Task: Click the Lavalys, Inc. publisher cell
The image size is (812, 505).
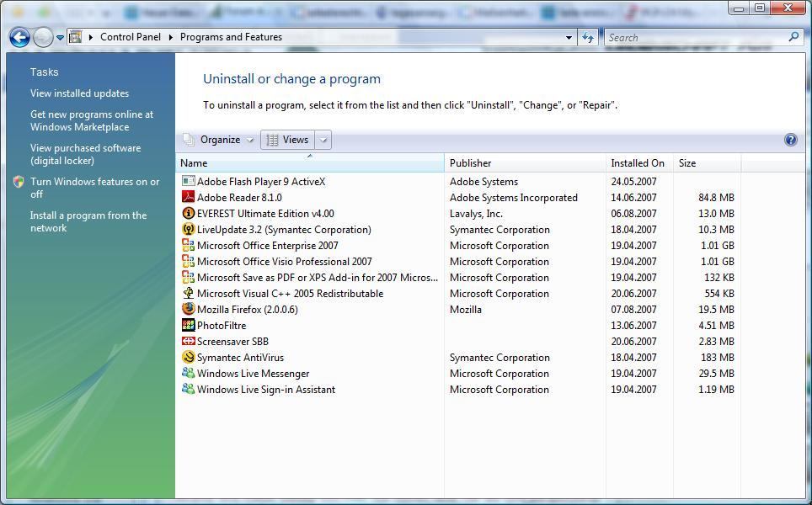Action: 476,214
